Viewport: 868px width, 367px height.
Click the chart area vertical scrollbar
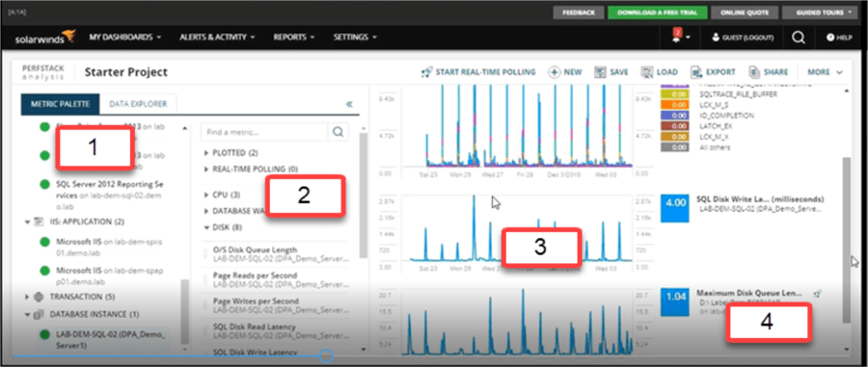(847, 239)
